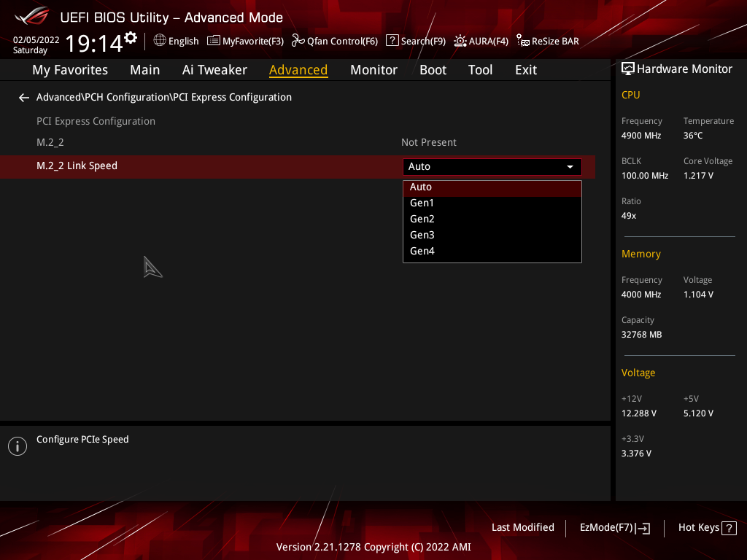The image size is (747, 560).
Task: Choose Gen1 from the link speed list
Action: click(492, 203)
